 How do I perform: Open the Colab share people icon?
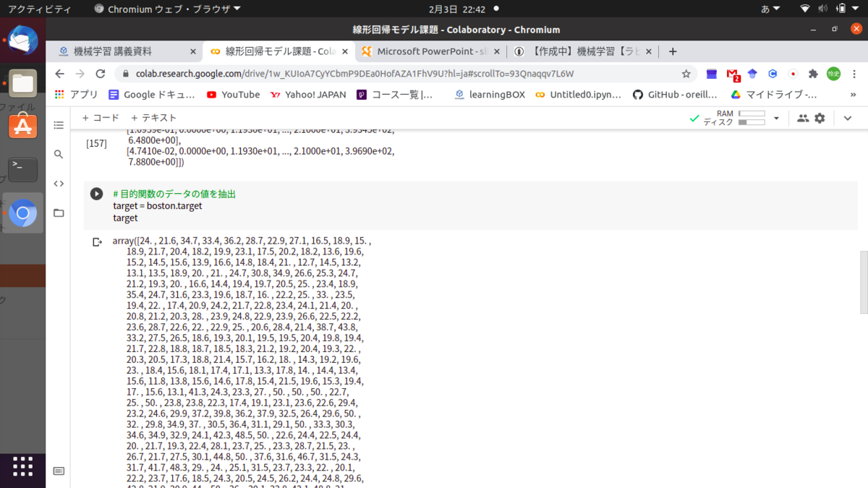click(803, 118)
